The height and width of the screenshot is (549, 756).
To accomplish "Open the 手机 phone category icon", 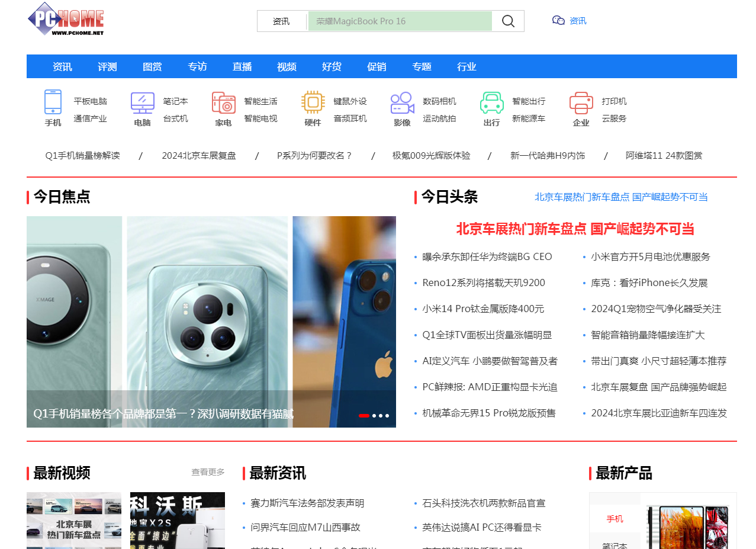I will (53, 102).
